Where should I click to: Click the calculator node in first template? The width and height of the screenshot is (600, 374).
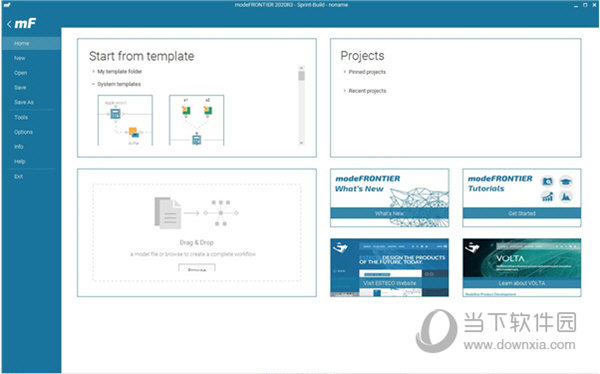click(115, 114)
